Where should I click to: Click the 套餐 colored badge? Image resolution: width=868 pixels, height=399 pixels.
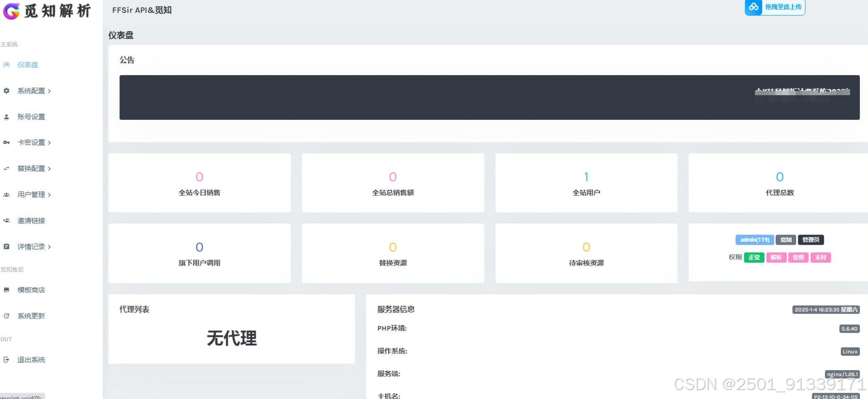[798, 257]
